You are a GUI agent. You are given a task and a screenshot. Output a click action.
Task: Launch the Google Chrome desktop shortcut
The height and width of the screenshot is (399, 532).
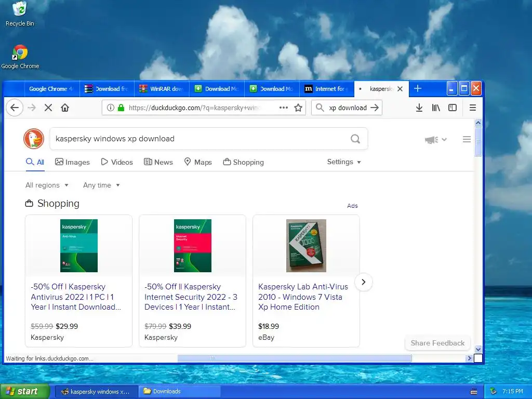tap(20, 57)
